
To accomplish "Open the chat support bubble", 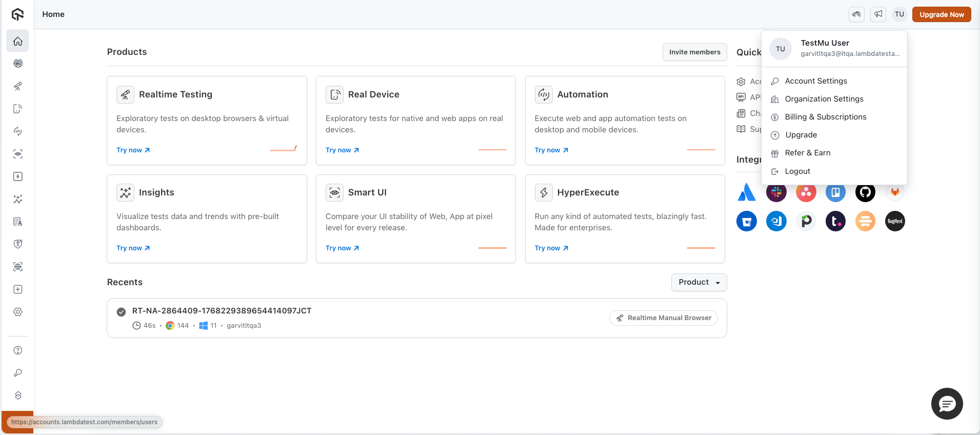I will (947, 404).
